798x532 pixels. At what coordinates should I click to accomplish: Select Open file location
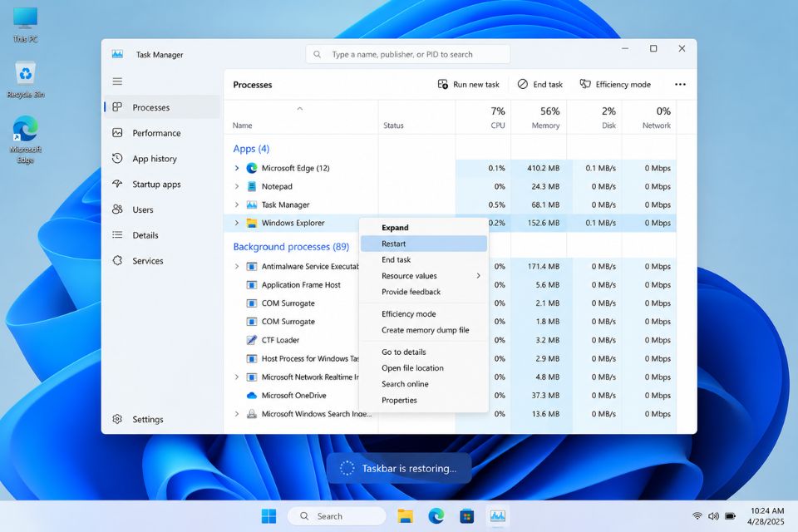tap(424, 367)
